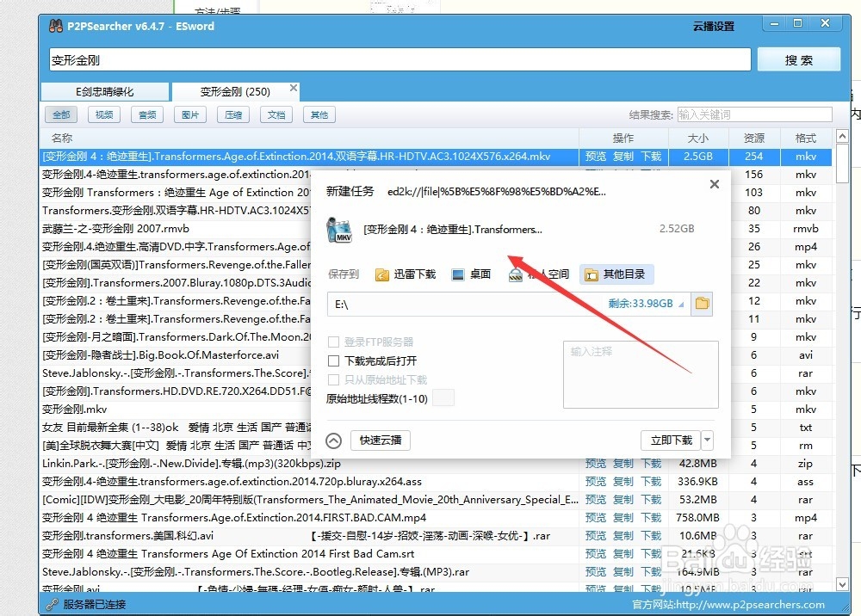Click the scroll up arrow of results list
Viewport: 861px width, 616px height.
[x=842, y=135]
